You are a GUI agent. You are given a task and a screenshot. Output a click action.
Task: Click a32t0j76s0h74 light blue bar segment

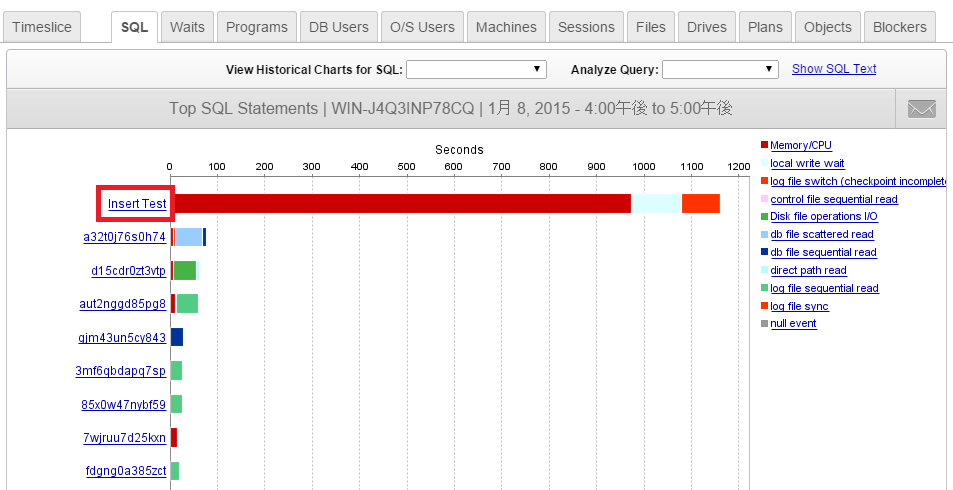tap(189, 237)
